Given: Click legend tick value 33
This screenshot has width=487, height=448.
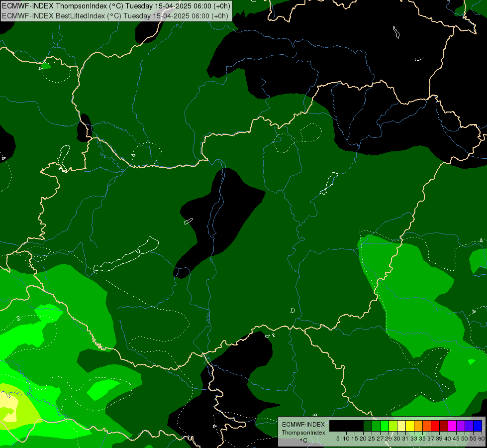Looking at the screenshot, I should [414, 439].
